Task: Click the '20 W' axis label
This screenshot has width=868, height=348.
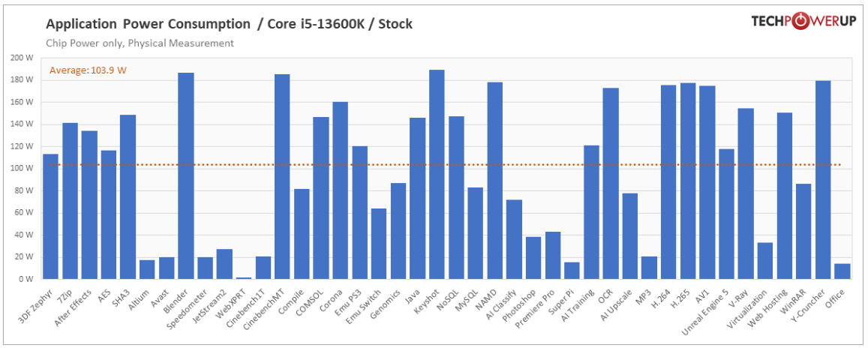Action: [24, 256]
